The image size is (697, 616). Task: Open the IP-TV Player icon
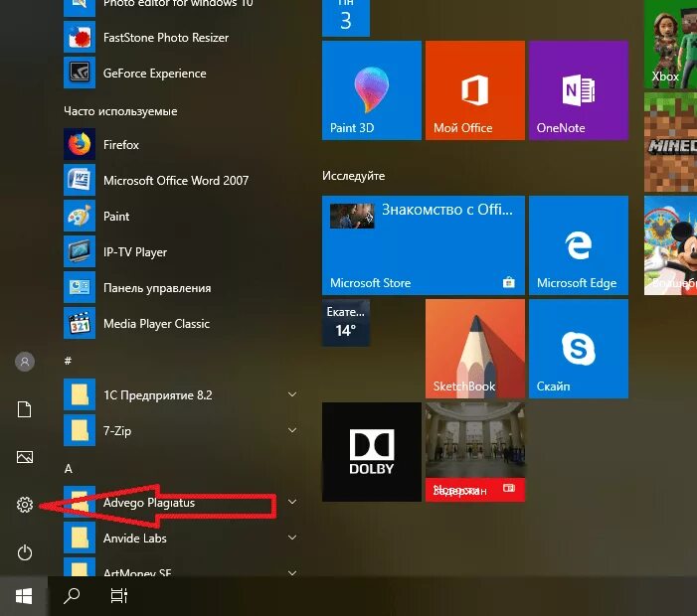click(80, 251)
